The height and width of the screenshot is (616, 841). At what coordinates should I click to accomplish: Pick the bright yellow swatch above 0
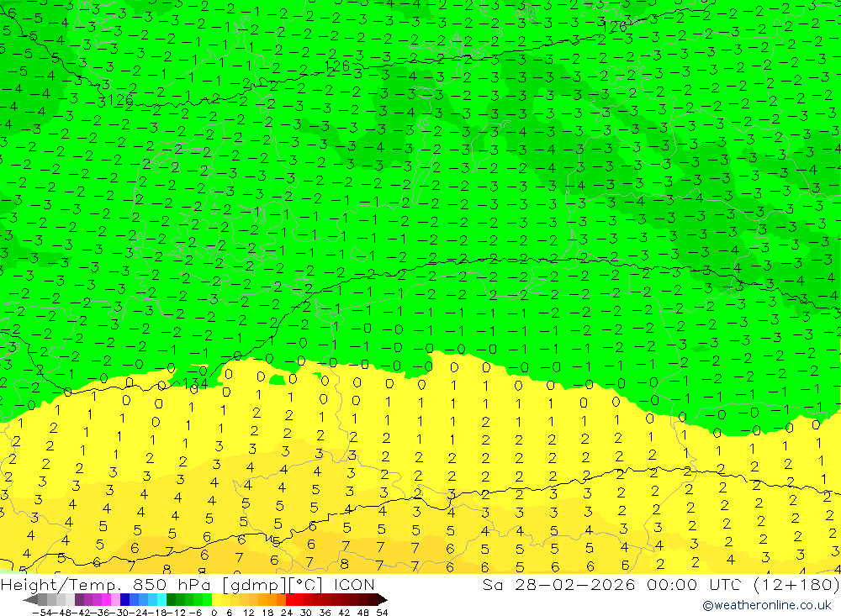[x=217, y=599]
